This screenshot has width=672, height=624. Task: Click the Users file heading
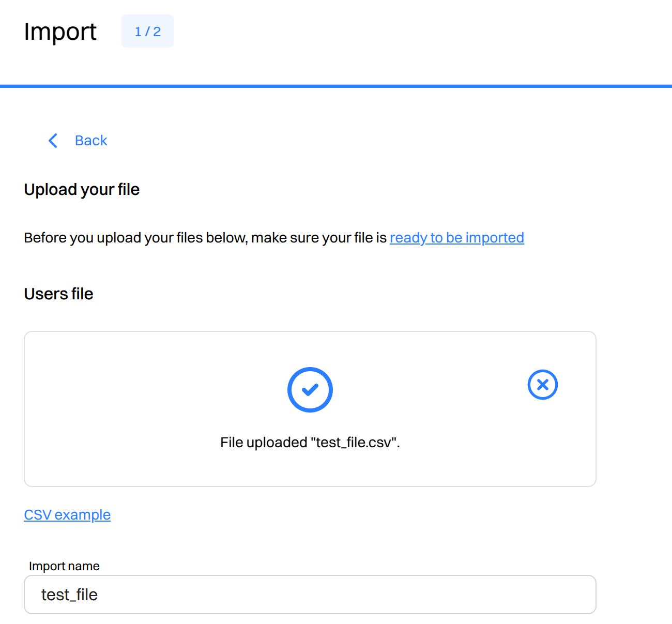coord(58,294)
